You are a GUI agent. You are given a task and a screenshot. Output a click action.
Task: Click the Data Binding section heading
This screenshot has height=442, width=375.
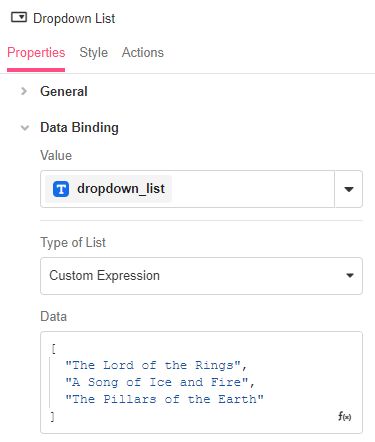(x=79, y=128)
